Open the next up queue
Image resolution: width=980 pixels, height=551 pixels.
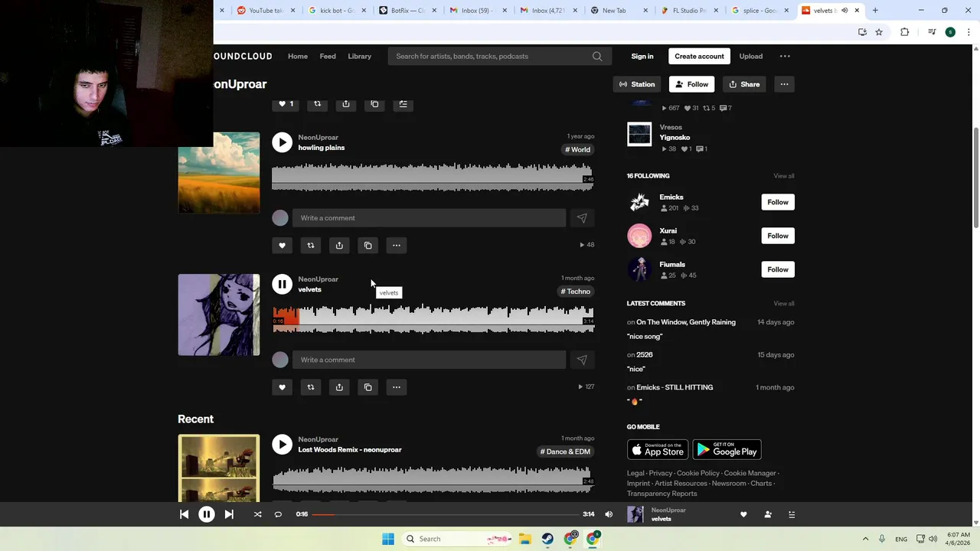[792, 514]
